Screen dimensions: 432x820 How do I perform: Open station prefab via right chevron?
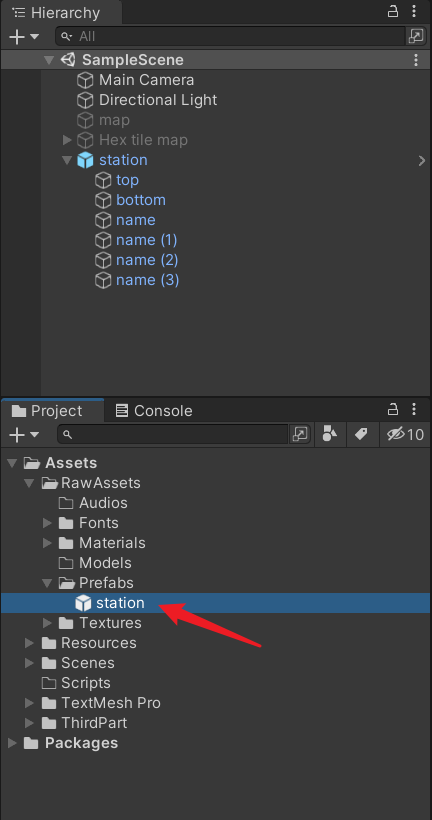pos(422,161)
